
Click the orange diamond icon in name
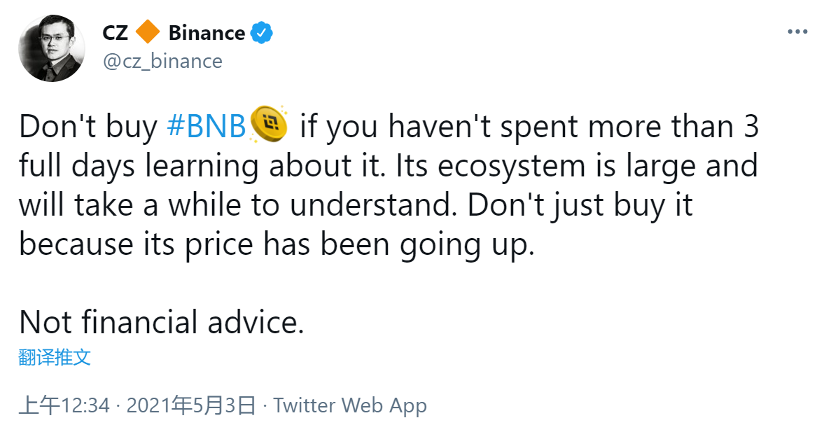147,32
